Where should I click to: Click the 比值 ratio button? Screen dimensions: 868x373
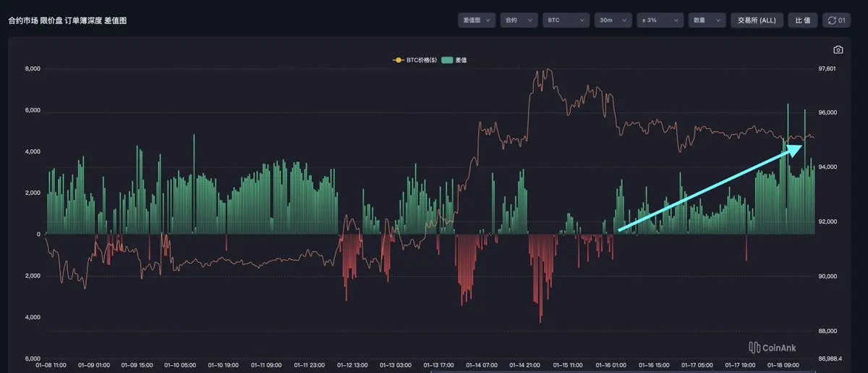[x=803, y=20]
